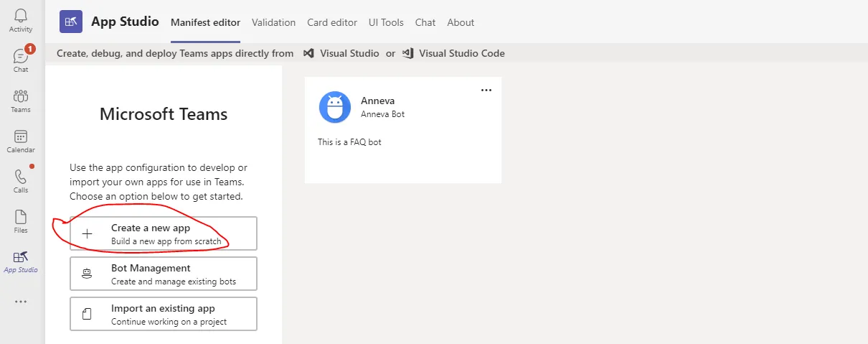Open the Card editor tab
Image resolution: width=868 pixels, height=344 pixels.
332,22
